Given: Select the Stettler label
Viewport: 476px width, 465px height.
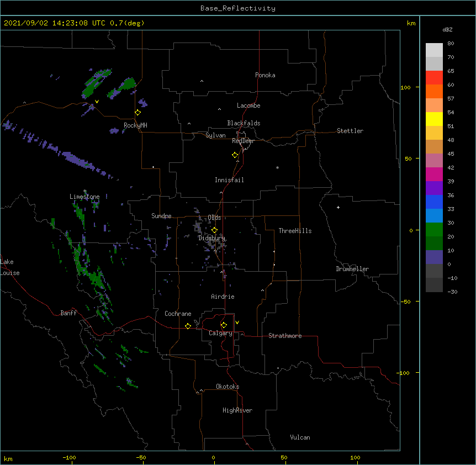Looking at the screenshot, I should [350, 131].
